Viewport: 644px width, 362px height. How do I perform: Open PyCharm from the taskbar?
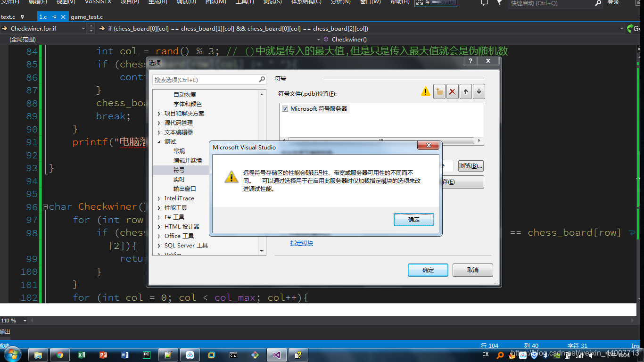pyautogui.click(x=147, y=355)
